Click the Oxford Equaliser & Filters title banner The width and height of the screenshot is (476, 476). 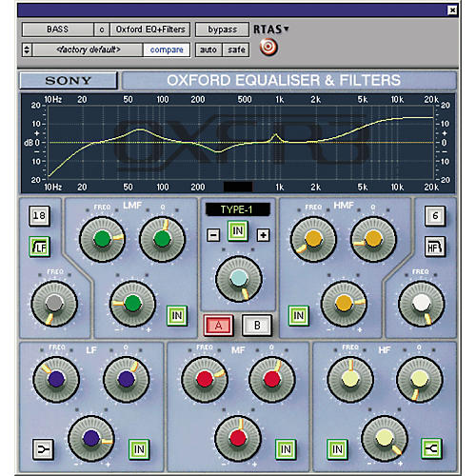[x=289, y=80]
